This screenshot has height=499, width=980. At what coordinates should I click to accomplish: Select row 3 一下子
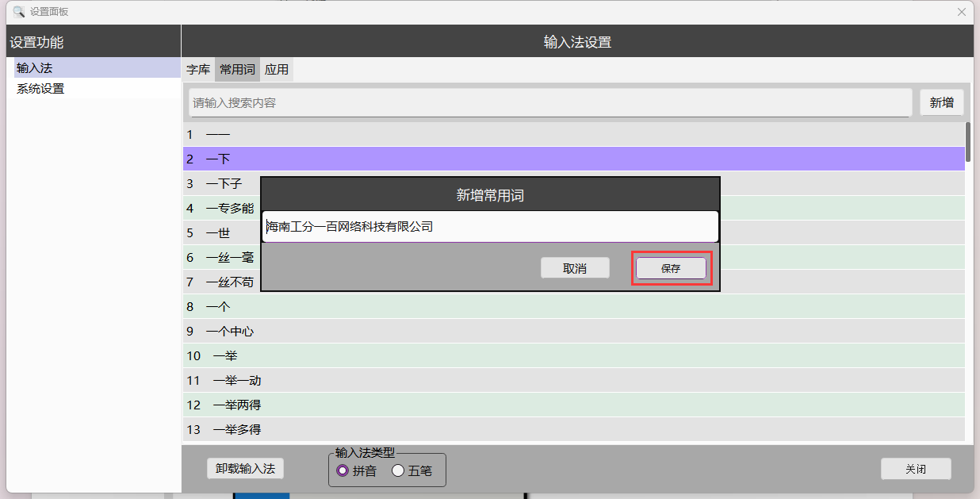(221, 183)
